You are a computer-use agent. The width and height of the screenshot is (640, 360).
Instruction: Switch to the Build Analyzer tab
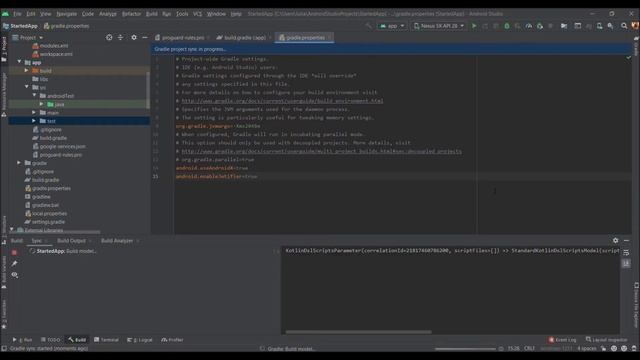click(117, 241)
